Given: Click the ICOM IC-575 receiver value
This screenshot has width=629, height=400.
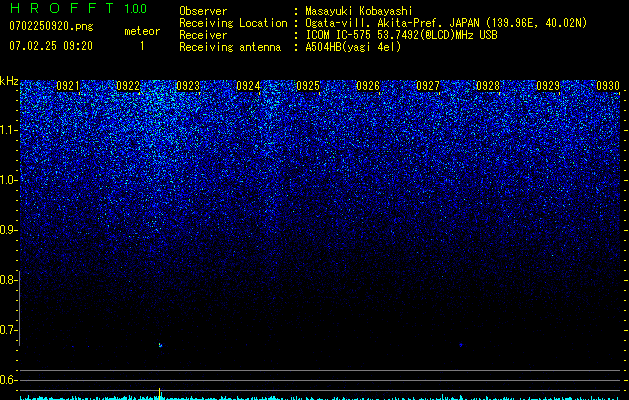Looking at the screenshot, I should 401,35.
